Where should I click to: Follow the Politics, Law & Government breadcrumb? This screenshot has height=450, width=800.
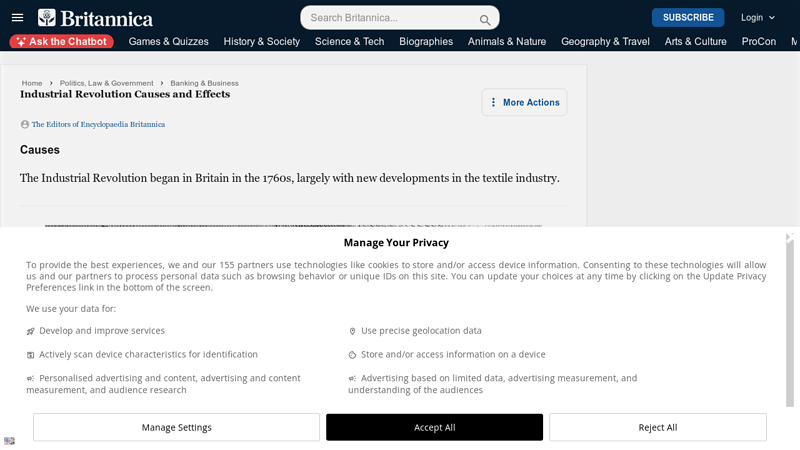point(107,83)
